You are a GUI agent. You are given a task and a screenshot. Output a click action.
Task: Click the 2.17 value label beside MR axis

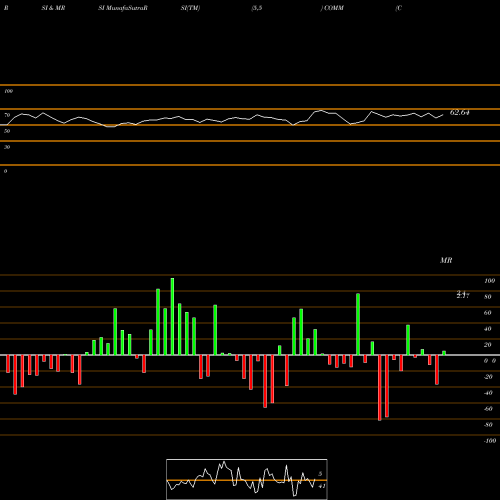coord(463,295)
